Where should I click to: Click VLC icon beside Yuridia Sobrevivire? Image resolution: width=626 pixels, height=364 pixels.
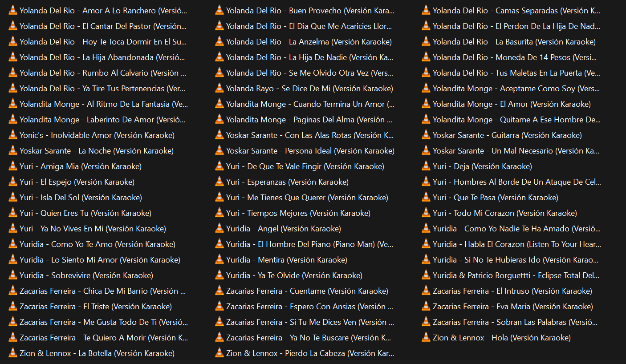[x=13, y=275]
